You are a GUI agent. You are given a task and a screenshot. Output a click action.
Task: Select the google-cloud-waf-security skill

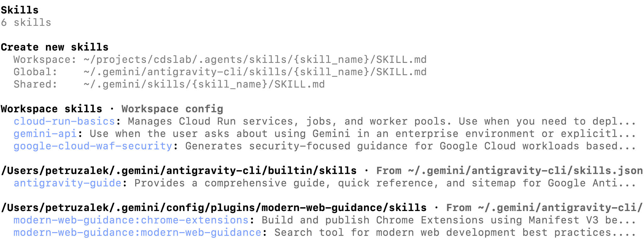coord(93,146)
